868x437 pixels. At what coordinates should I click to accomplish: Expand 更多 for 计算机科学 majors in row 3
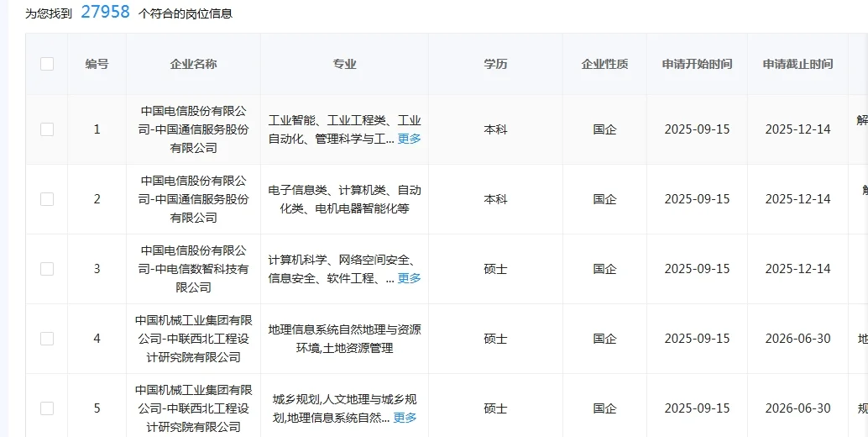pyautogui.click(x=409, y=278)
